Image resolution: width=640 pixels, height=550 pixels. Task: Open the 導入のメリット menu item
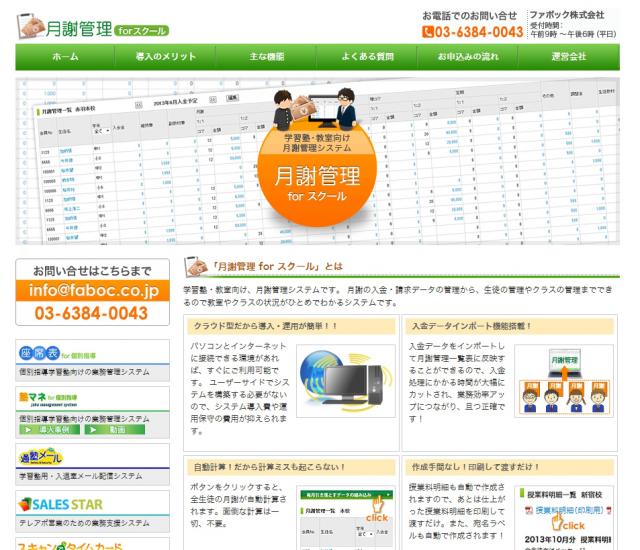point(165,57)
